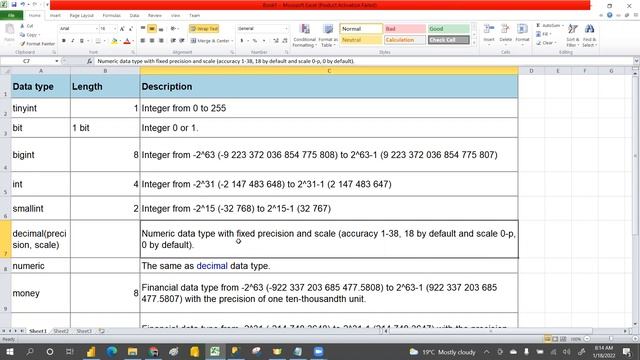Click the Insert cells button

pos(489,33)
